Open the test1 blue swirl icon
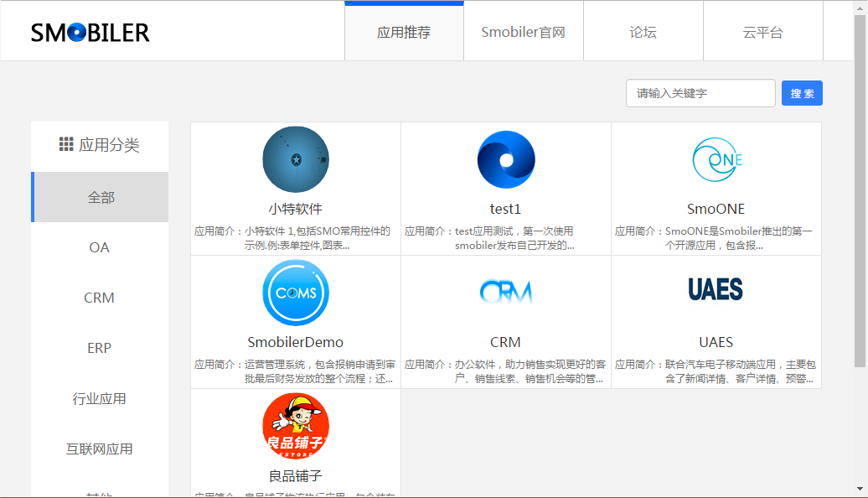Image resolution: width=868 pixels, height=498 pixels. tap(506, 159)
